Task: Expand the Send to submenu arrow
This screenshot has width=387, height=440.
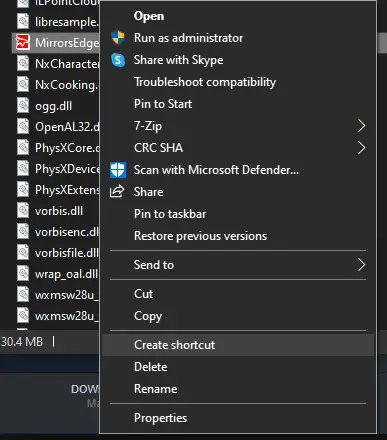Action: pyautogui.click(x=362, y=265)
